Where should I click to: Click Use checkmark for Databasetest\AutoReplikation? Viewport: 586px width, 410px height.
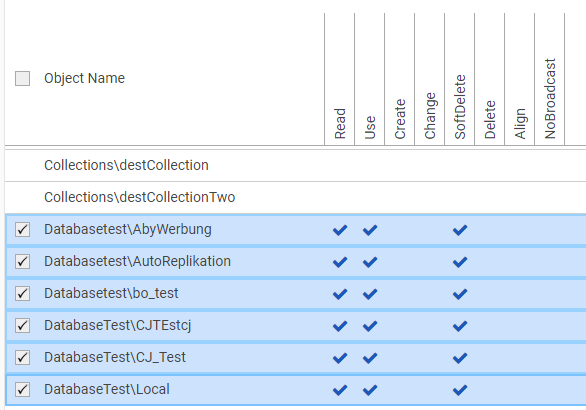(x=370, y=262)
